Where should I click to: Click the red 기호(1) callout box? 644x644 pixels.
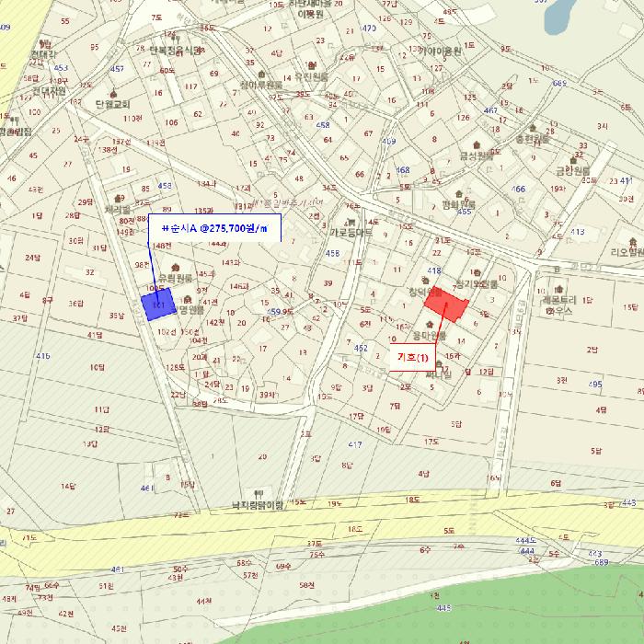(x=412, y=357)
